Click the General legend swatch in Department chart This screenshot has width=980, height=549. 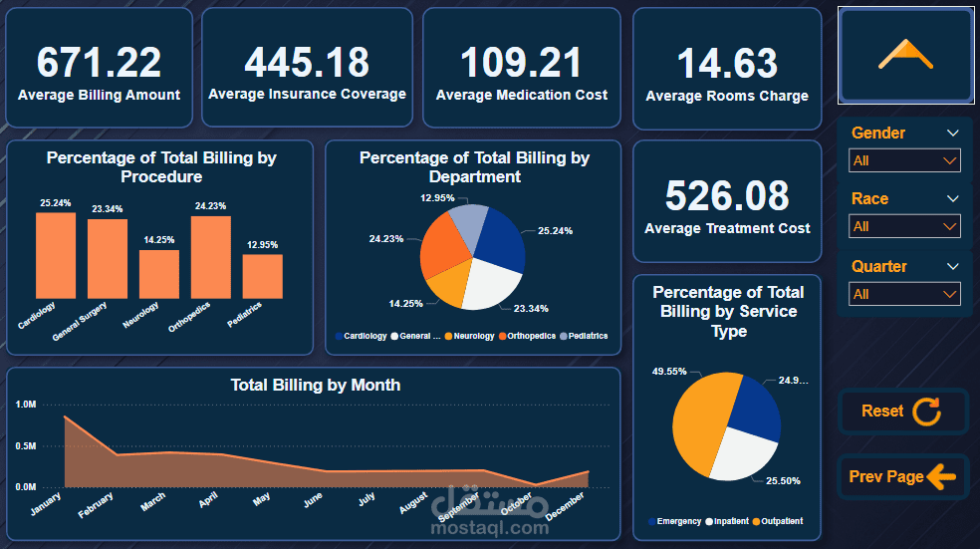click(x=394, y=337)
